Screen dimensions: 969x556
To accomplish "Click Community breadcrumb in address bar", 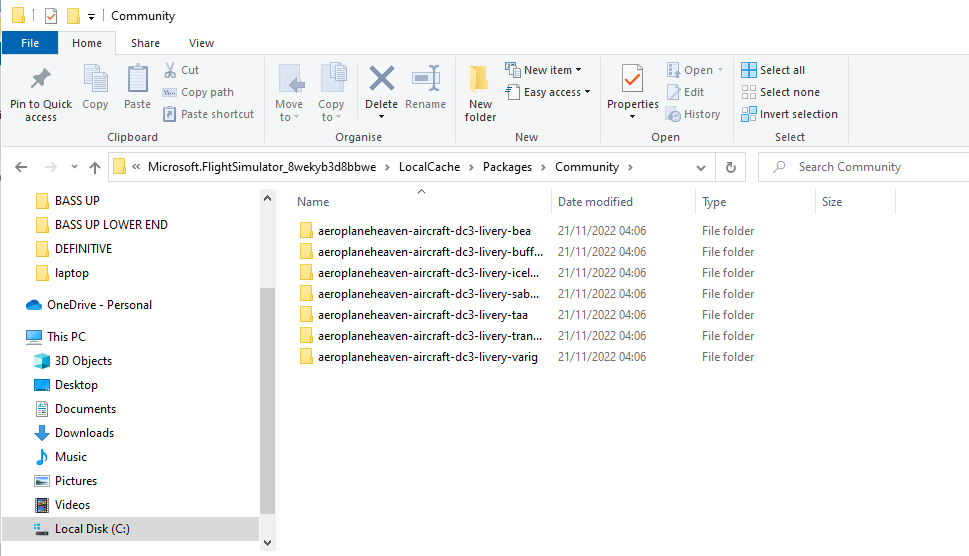I will coord(586,167).
